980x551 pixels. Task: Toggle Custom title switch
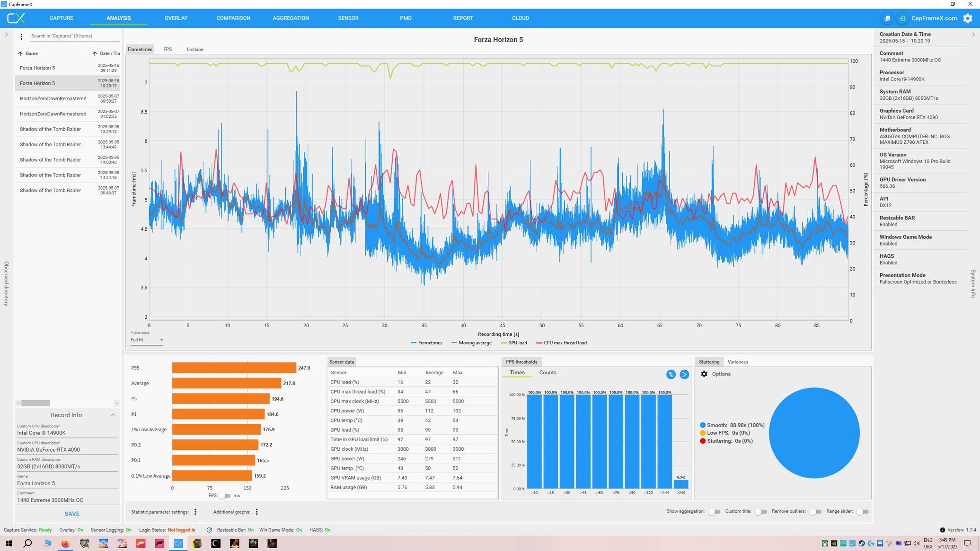pyautogui.click(x=760, y=512)
